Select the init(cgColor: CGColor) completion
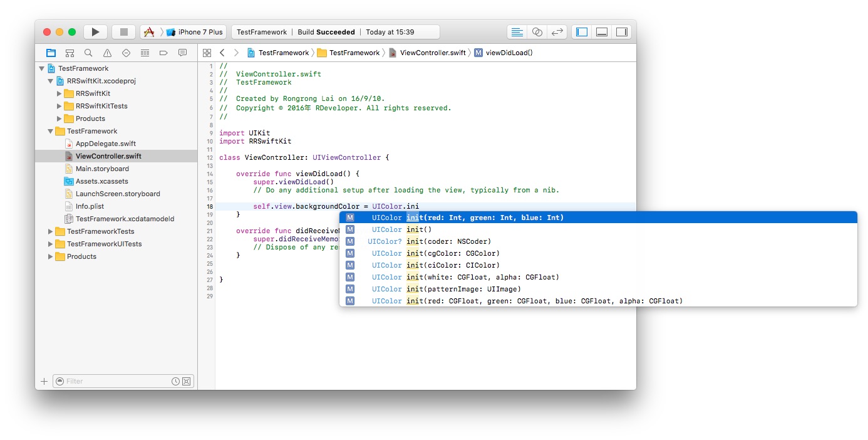This screenshot has height=440, width=868. coord(598,253)
